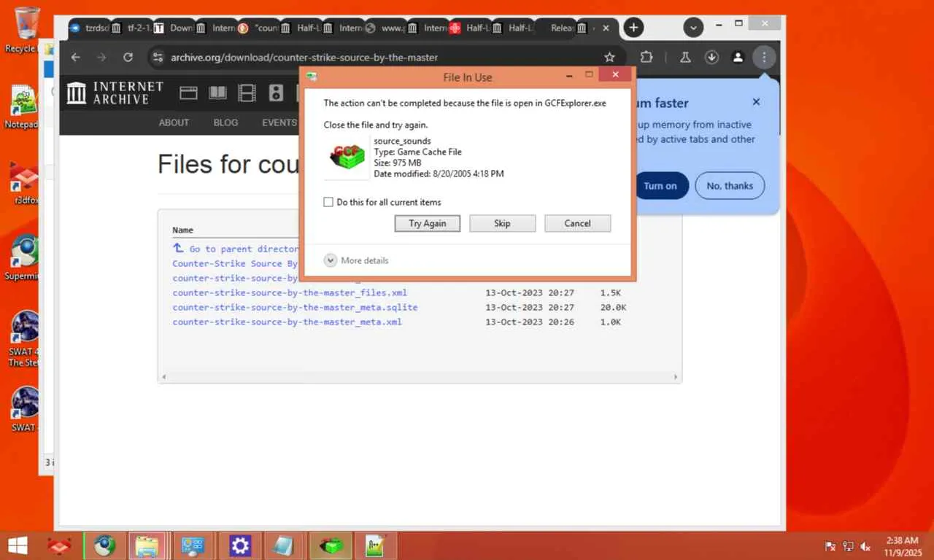Click the Supermium taskbar icon

104,545
